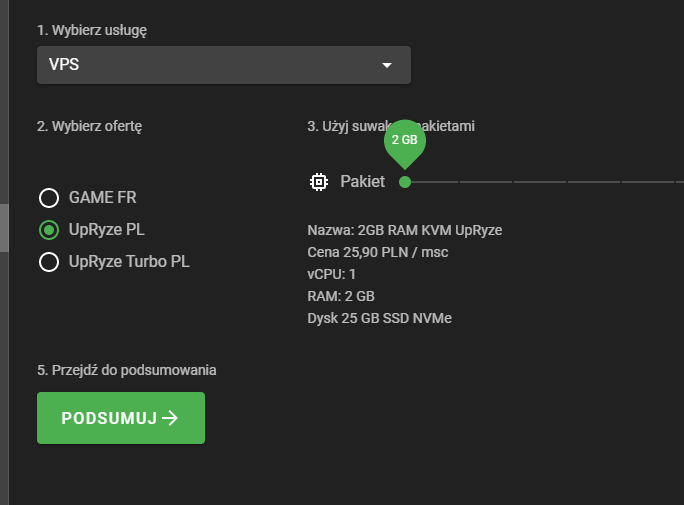Viewport: 684px width, 505px height.
Task: Click the 'GAME FR' option label
Action: click(x=102, y=198)
